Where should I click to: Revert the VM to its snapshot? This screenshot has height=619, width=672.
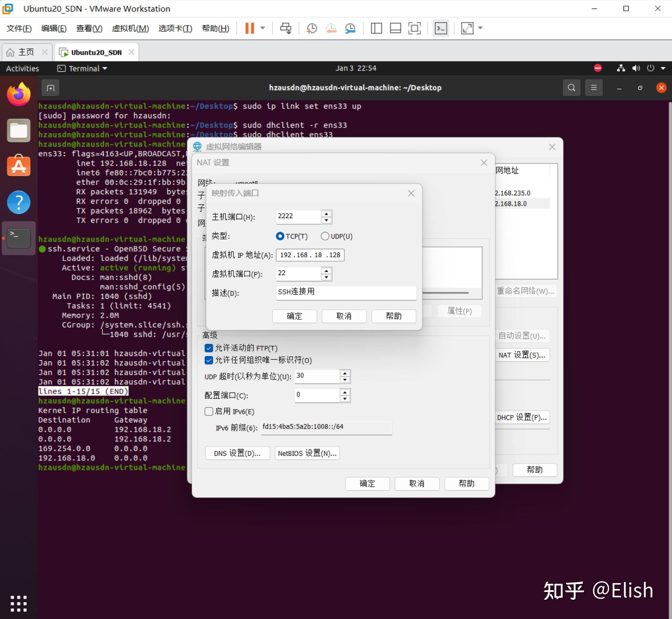tap(331, 28)
